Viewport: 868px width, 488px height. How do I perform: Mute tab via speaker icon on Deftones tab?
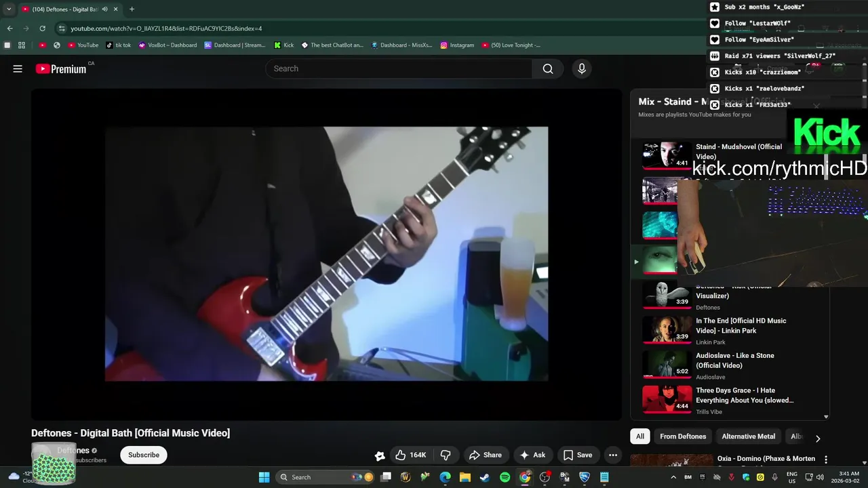[105, 9]
